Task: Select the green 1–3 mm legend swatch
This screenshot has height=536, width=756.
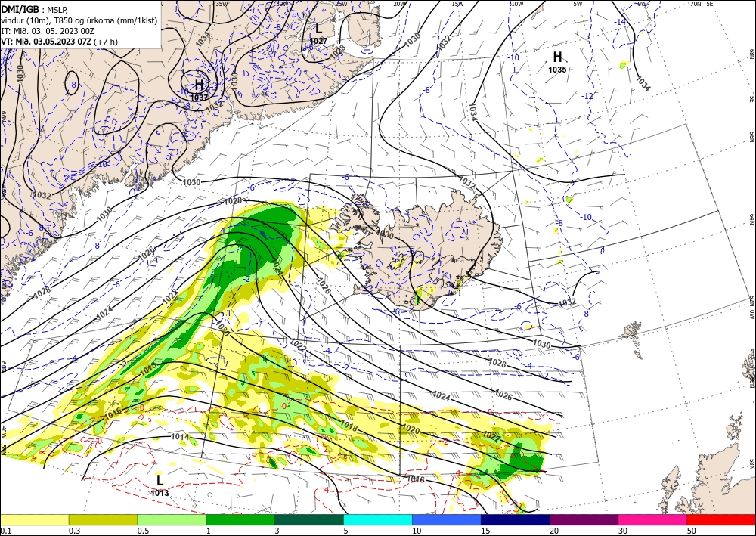Action: (x=240, y=519)
